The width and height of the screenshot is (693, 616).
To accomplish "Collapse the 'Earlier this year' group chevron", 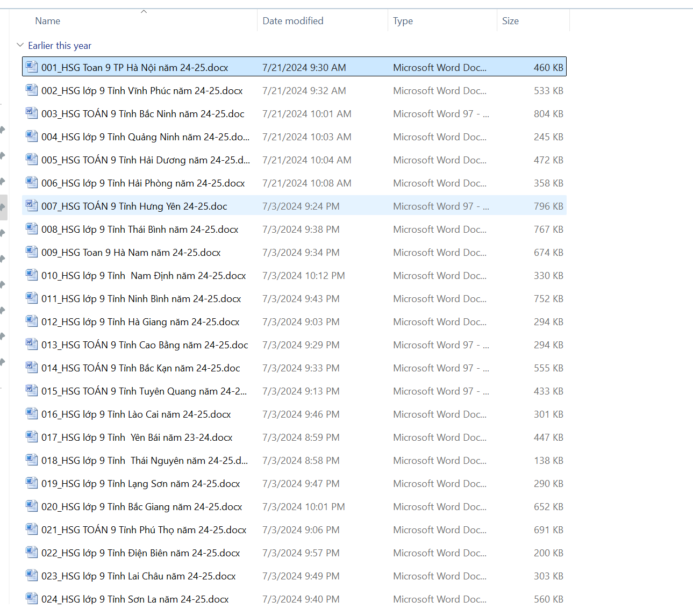I will (x=20, y=45).
